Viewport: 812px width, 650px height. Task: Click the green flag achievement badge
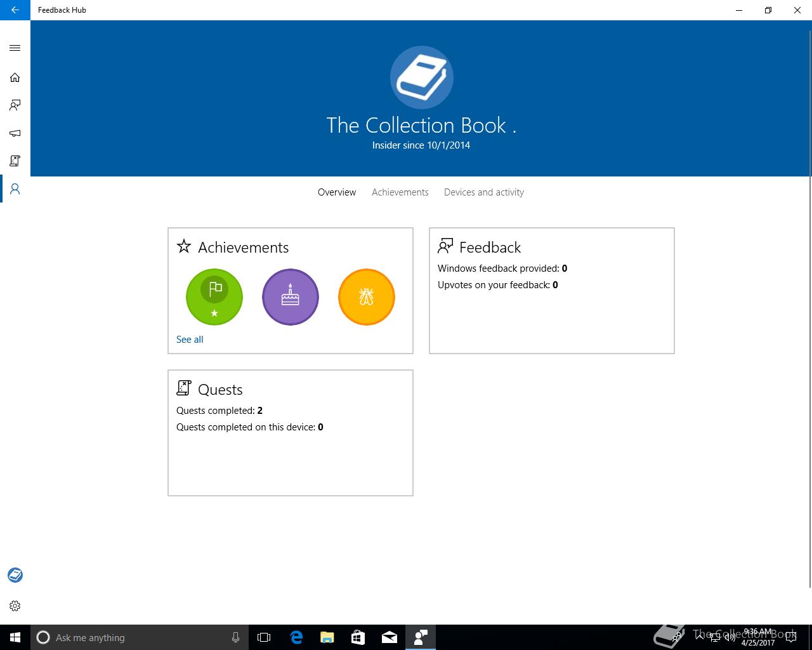pos(214,297)
